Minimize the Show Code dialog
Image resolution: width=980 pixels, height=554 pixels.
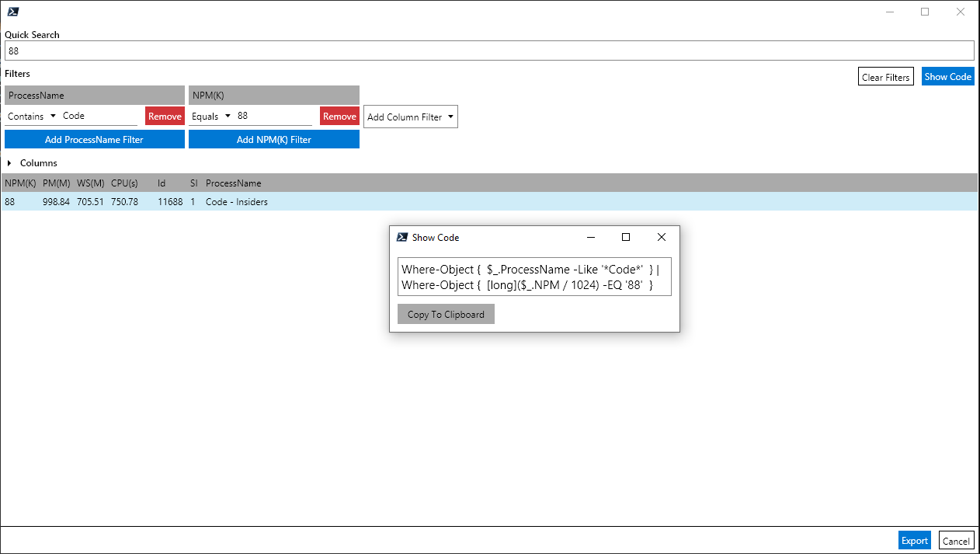pyautogui.click(x=591, y=237)
